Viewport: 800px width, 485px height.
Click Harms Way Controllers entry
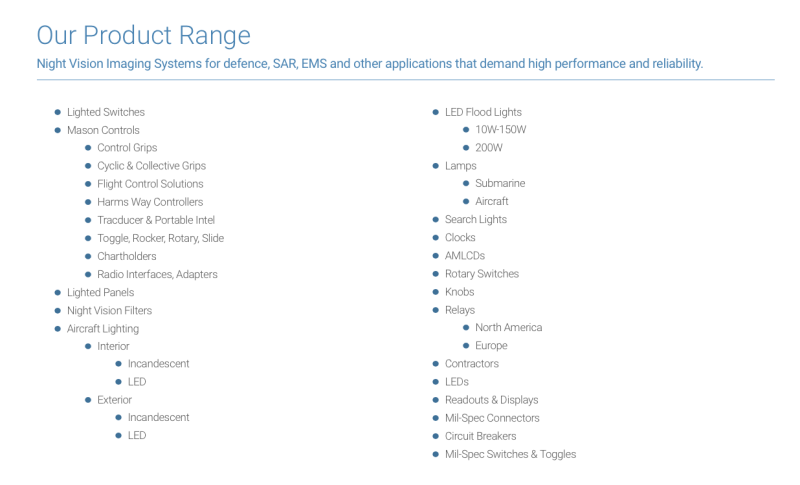150,202
